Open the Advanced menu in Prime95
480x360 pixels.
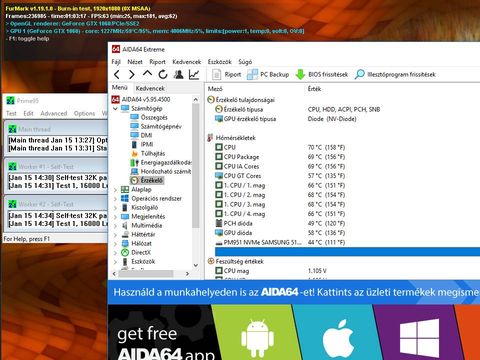[54, 113]
